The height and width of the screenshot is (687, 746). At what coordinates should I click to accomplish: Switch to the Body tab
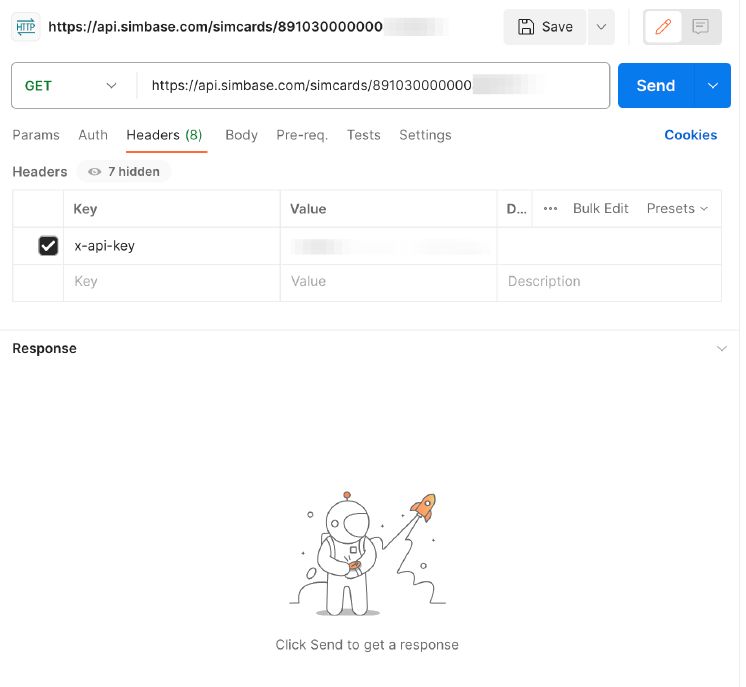point(242,135)
